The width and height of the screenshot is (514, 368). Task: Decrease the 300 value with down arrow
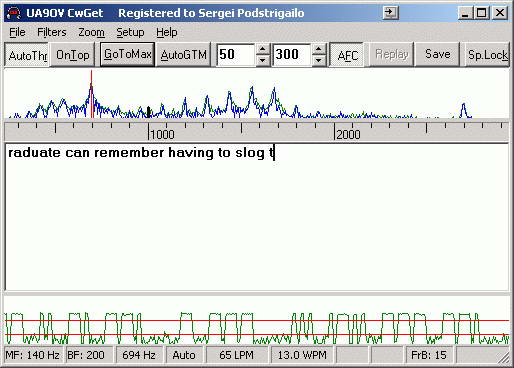(319, 60)
